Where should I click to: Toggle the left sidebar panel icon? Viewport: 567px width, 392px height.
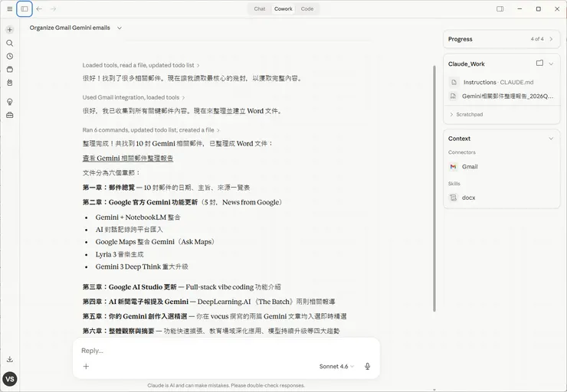coord(25,9)
